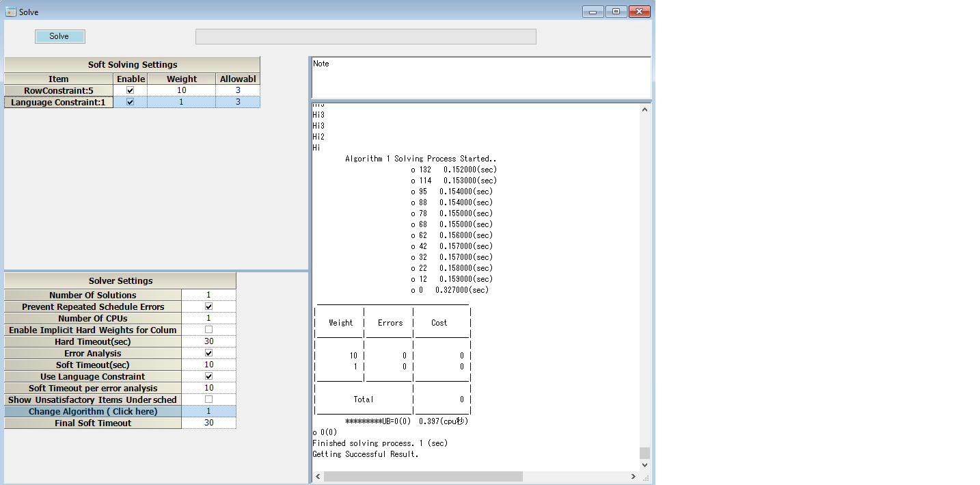The image size is (980, 485).
Task: Click the Number Of Solutions value field
Action: pyautogui.click(x=209, y=296)
